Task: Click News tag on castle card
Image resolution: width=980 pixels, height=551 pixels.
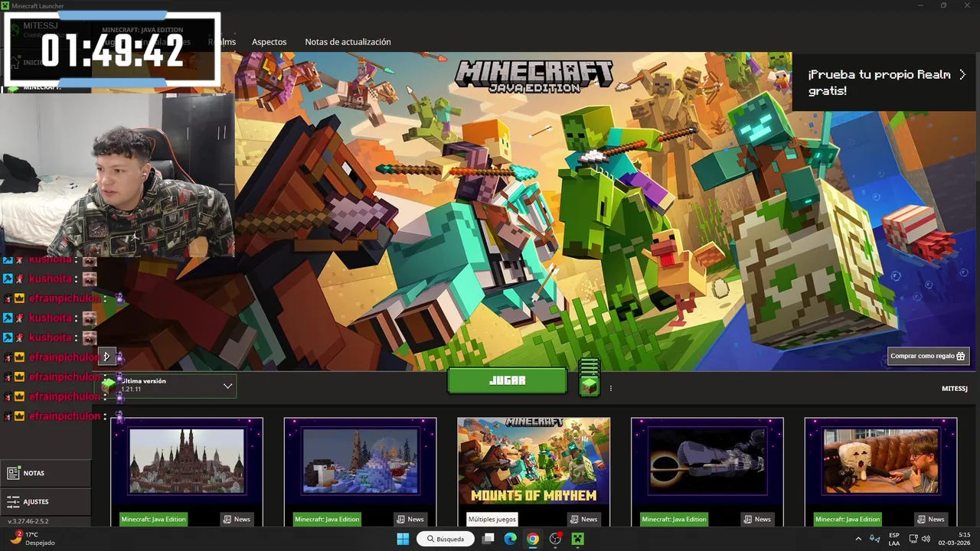Action: pyautogui.click(x=237, y=519)
